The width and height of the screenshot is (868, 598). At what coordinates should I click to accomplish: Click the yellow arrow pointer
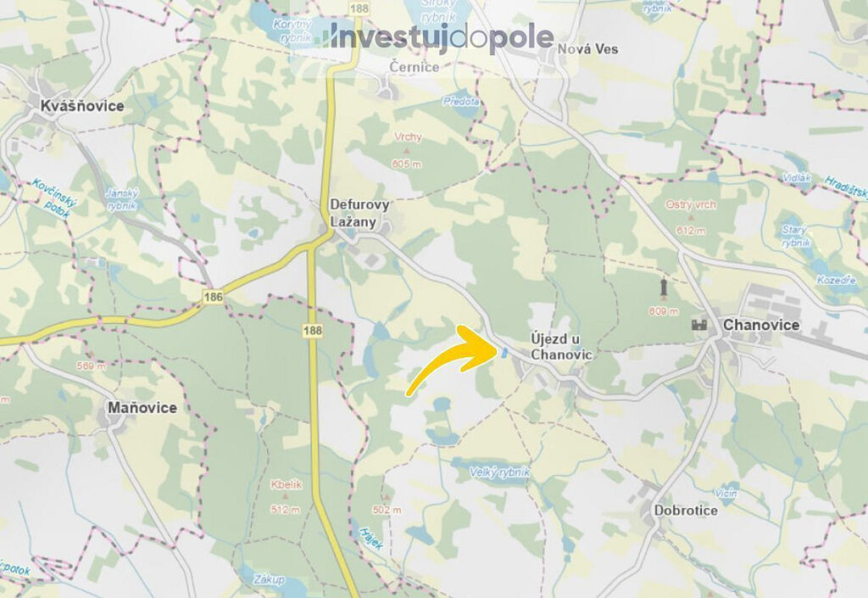click(x=454, y=360)
